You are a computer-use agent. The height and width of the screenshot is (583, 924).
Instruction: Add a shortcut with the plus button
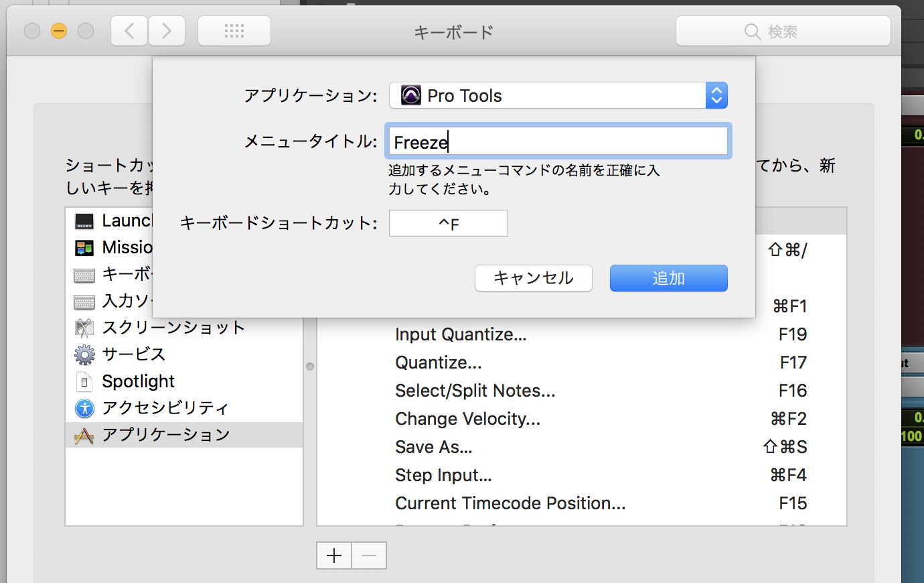point(334,556)
